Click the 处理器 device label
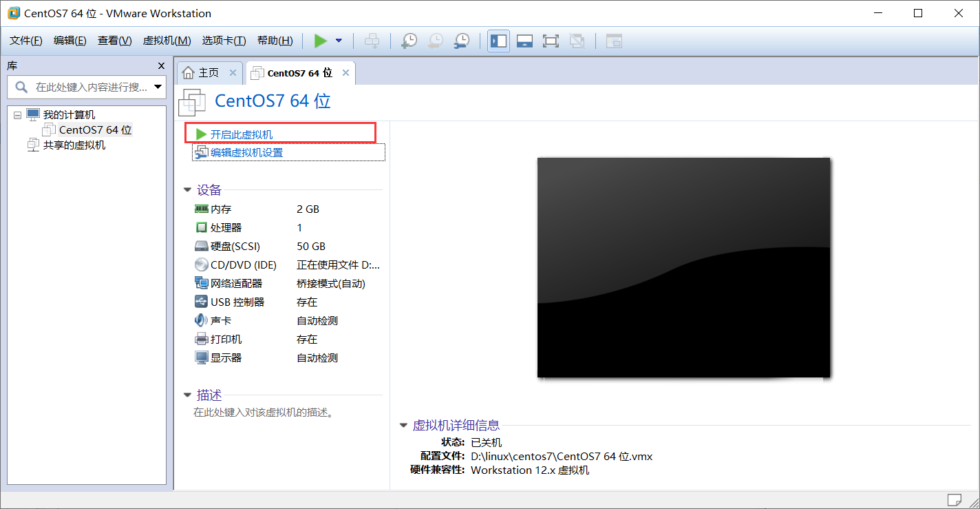This screenshot has height=509, width=980. pos(226,227)
